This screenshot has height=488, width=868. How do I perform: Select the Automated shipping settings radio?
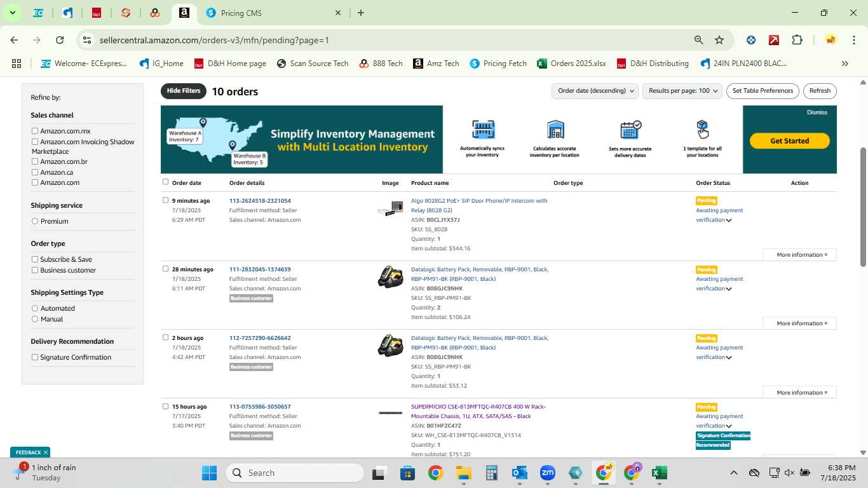[35, 308]
